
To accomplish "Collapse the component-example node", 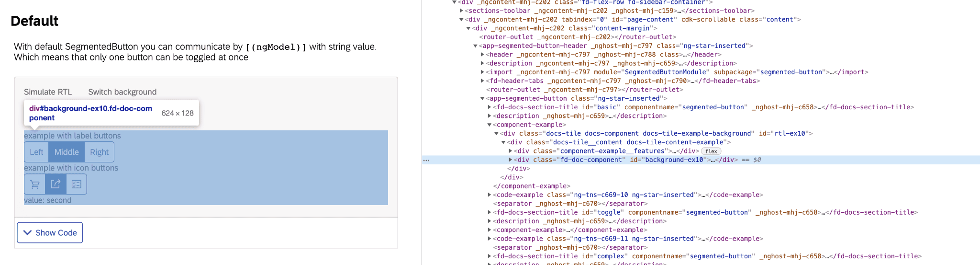I will 490,125.
